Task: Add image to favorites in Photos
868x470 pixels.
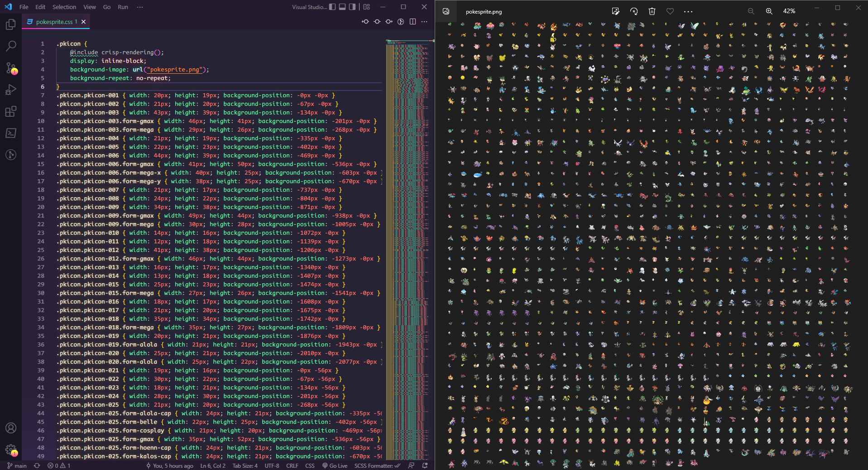Action: point(670,11)
